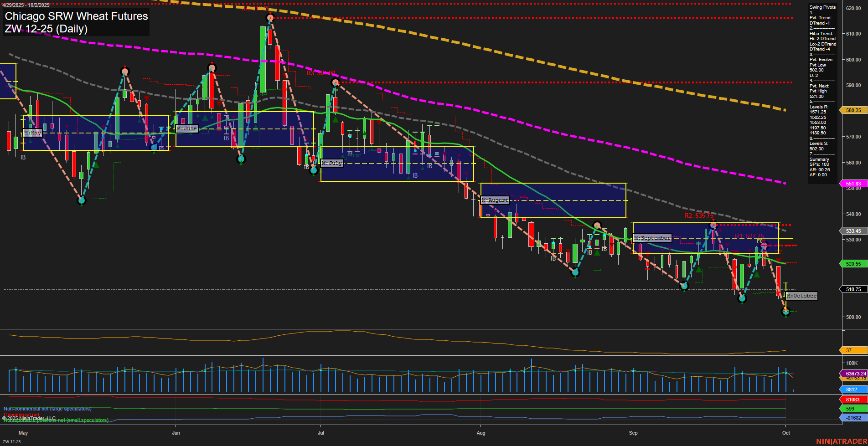Click the Chicago SRW Wheat Futures title

(x=75, y=16)
